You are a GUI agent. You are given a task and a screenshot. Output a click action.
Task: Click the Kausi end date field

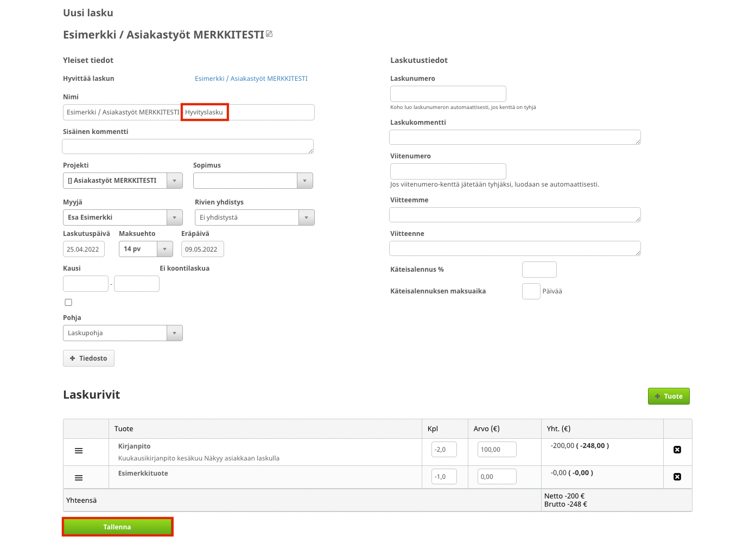[x=137, y=284]
